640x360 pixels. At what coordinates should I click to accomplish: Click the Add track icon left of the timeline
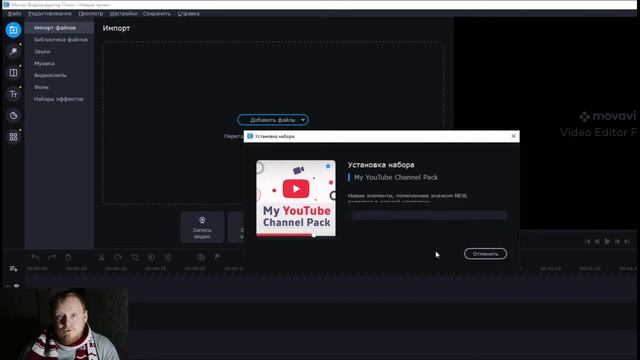pyautogui.click(x=13, y=269)
